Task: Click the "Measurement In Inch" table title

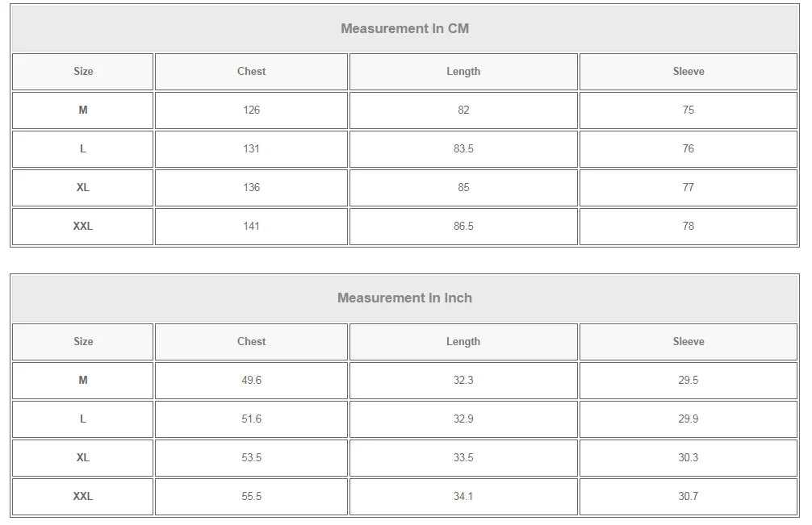Action: tap(404, 298)
